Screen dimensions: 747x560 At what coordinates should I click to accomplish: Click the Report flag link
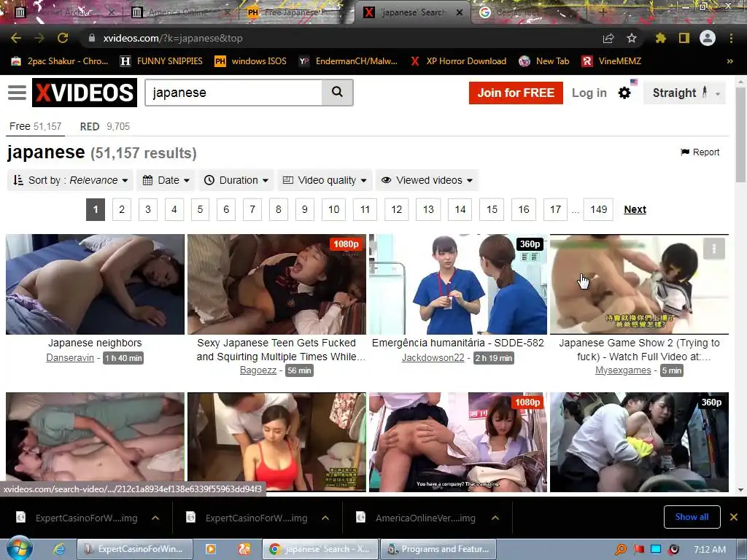(700, 152)
